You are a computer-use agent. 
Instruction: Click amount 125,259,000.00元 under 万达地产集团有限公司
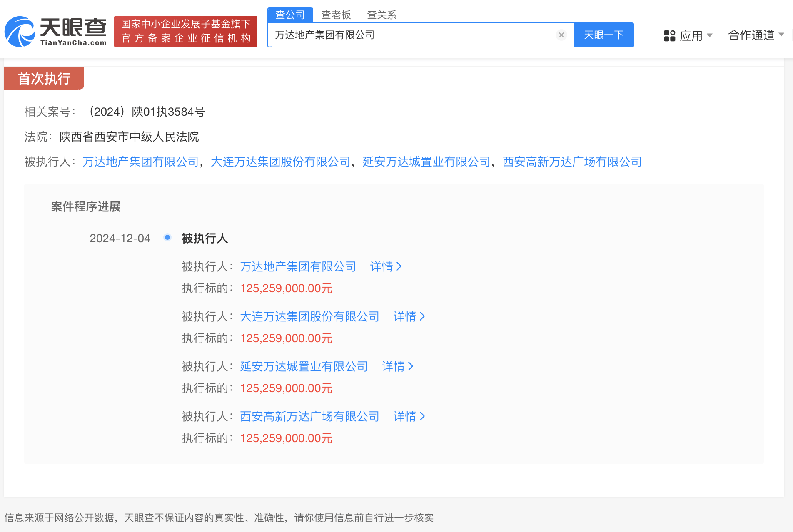coord(286,288)
